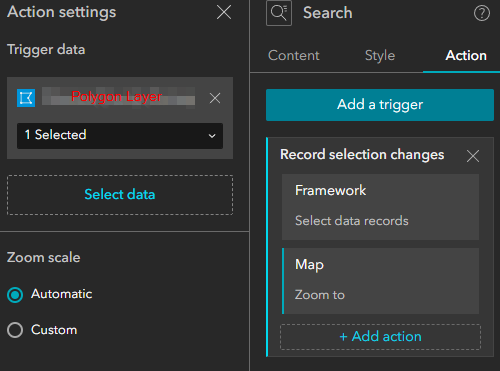Delete the Record selection changes trigger
Image resolution: width=500 pixels, height=371 pixels.
tap(473, 156)
